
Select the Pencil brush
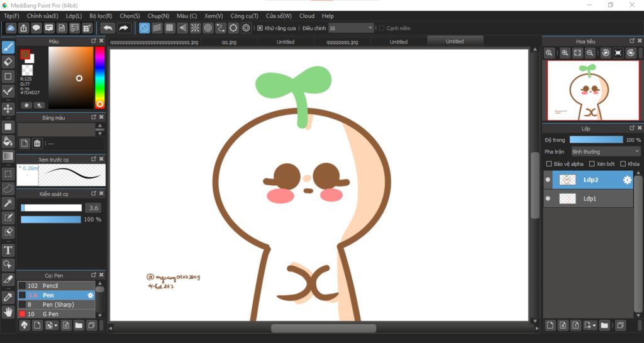(x=56, y=286)
